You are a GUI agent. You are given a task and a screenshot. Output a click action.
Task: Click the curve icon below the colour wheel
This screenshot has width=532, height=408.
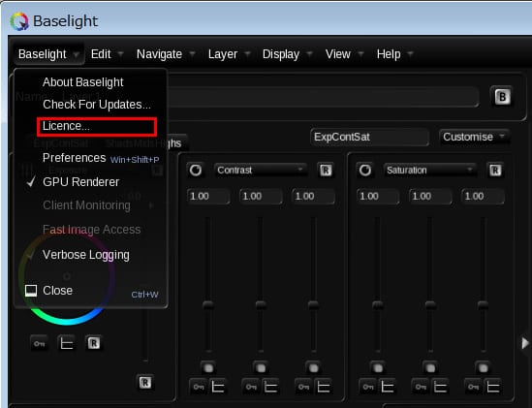(x=67, y=343)
